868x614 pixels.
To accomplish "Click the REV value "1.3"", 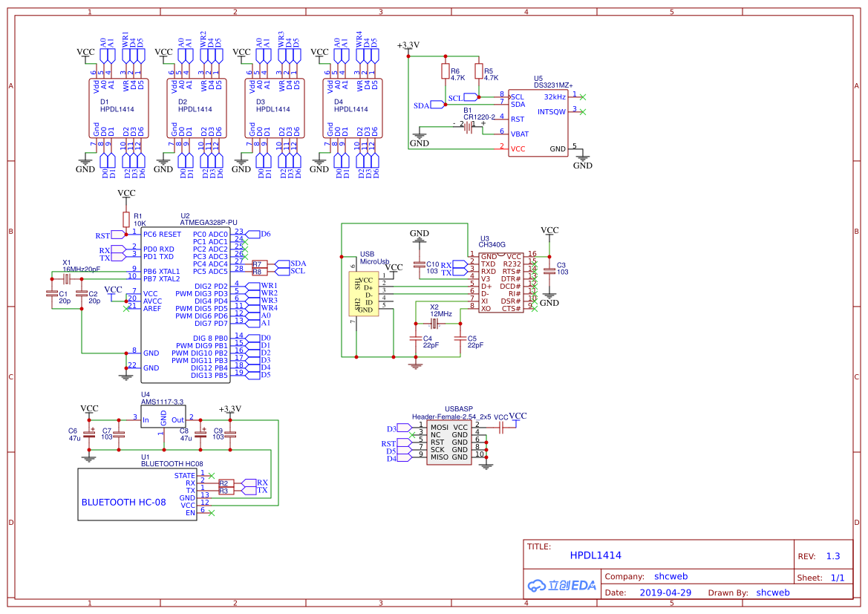I will [x=833, y=556].
